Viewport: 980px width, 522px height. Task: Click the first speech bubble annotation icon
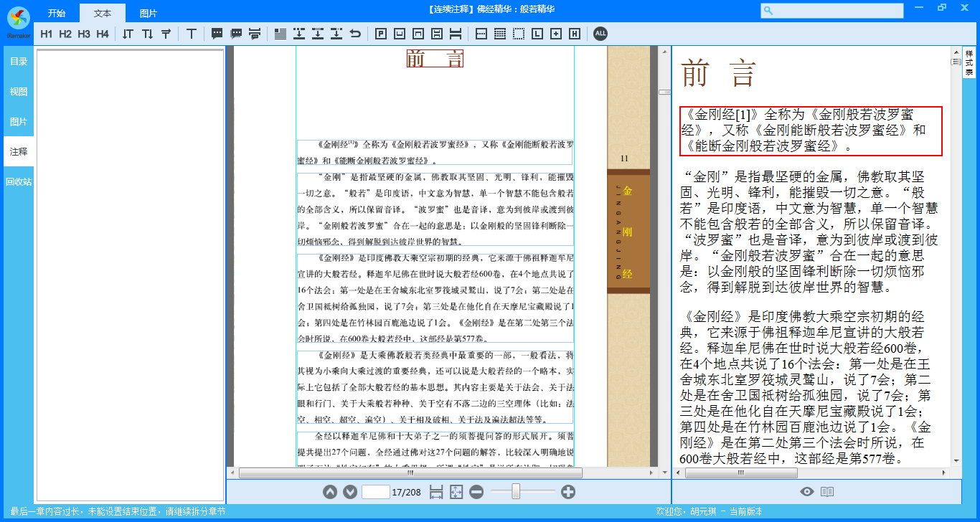217,34
